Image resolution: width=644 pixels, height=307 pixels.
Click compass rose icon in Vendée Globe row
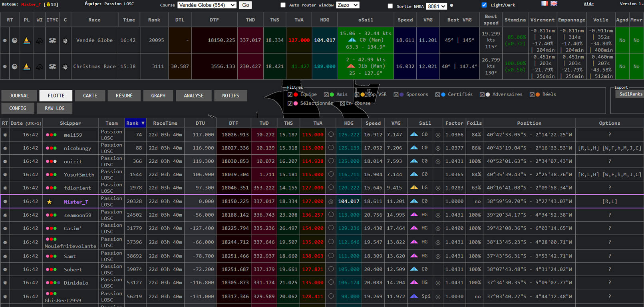(x=65, y=40)
